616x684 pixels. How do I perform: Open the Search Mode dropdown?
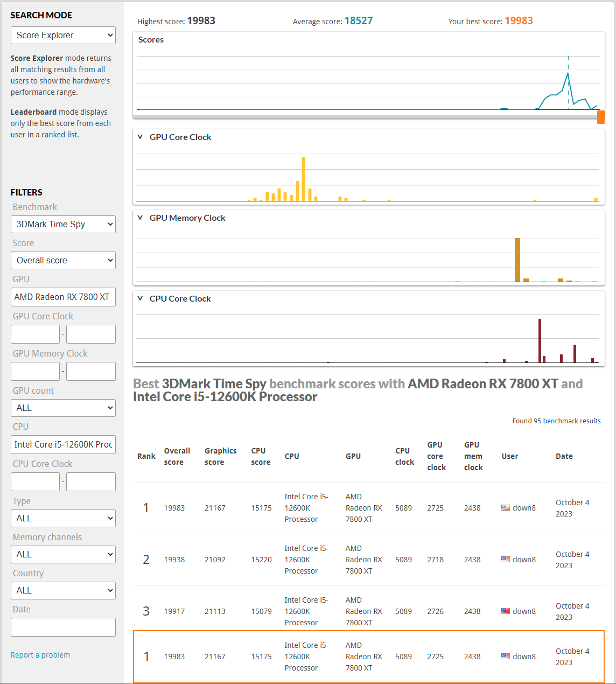(63, 36)
